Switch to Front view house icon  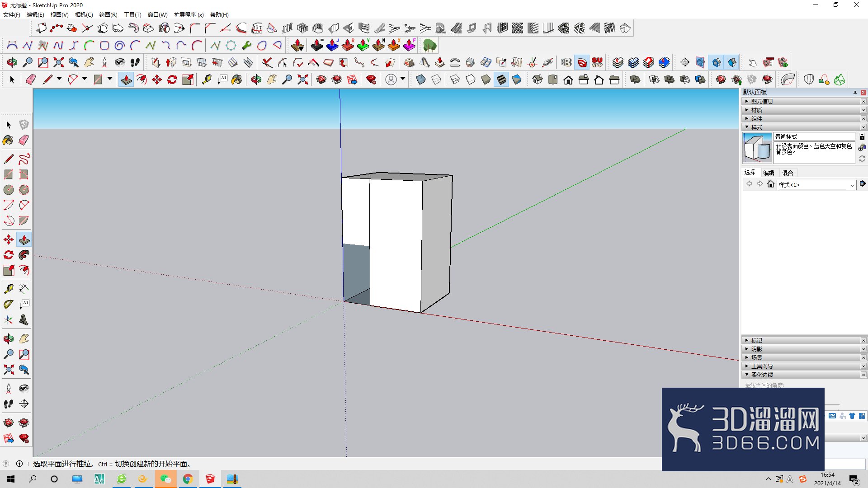(x=568, y=80)
